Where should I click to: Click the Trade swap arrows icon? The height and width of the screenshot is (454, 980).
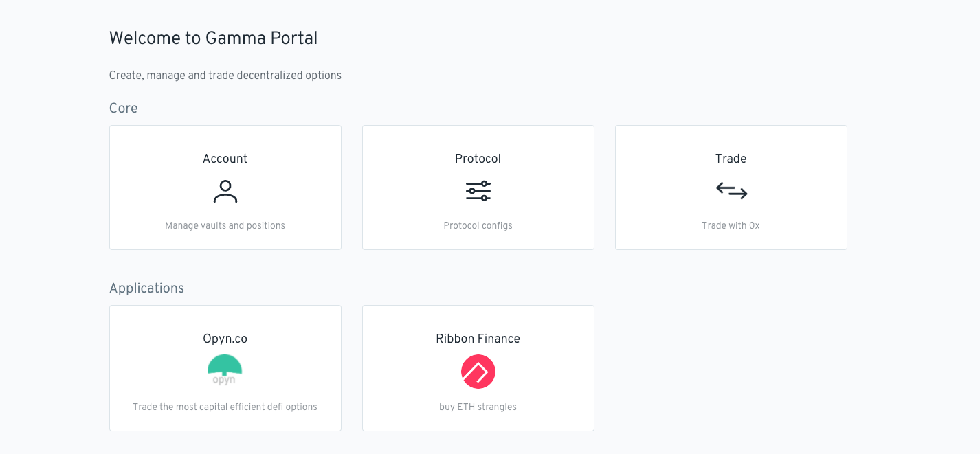(x=731, y=191)
